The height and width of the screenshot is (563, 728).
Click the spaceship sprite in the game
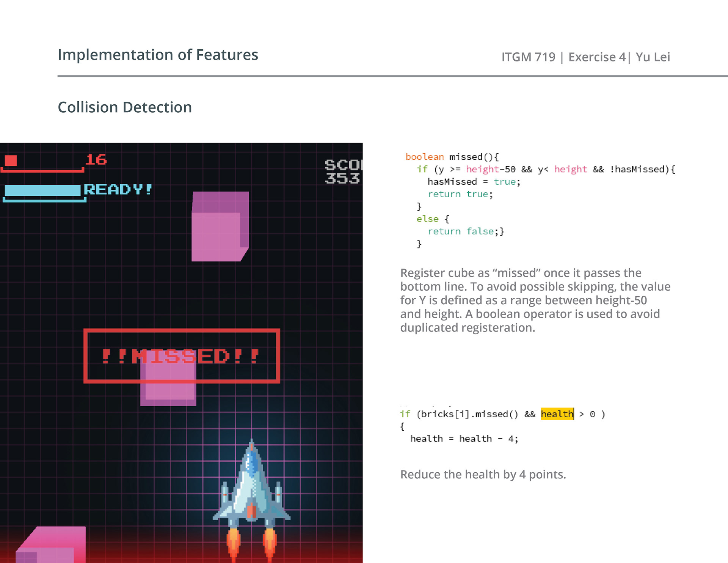[251, 489]
